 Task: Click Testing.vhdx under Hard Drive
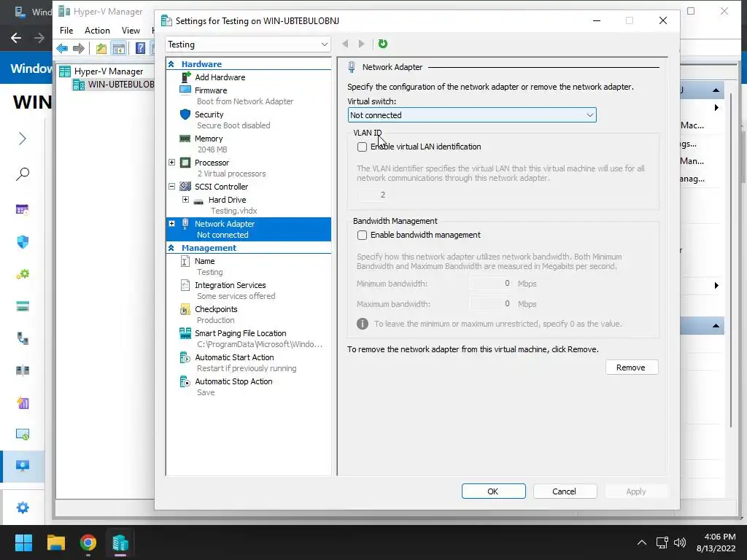(233, 211)
